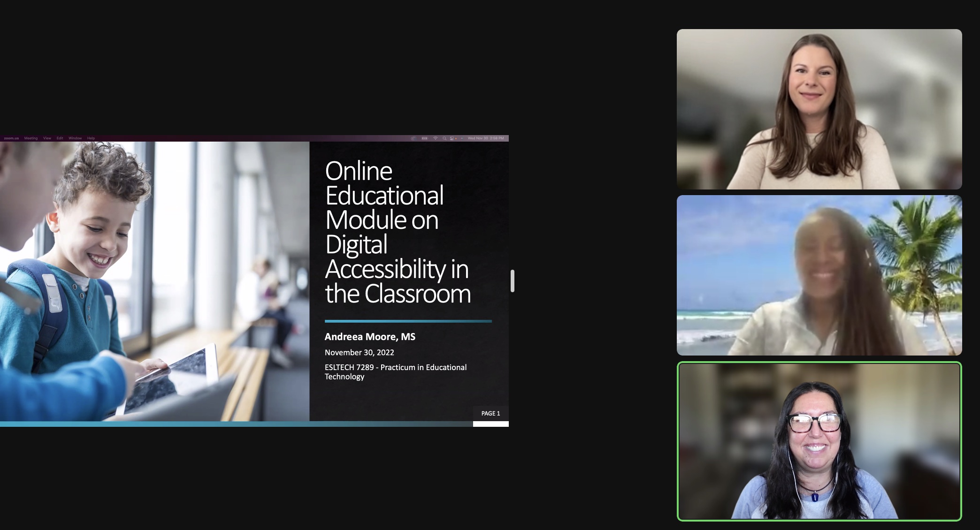Open the Window menu
Image resolution: width=980 pixels, height=530 pixels.
75,138
